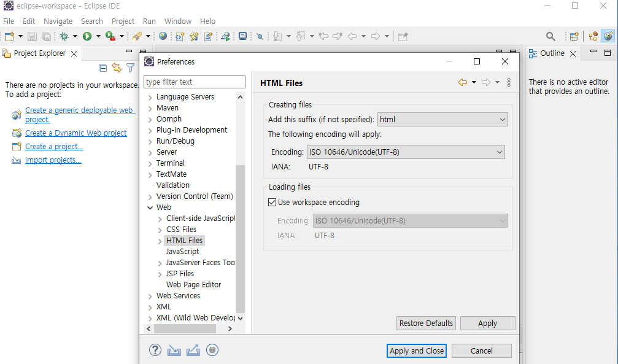618x364 pixels.
Task: Click the import preferences icon
Action: click(x=174, y=350)
